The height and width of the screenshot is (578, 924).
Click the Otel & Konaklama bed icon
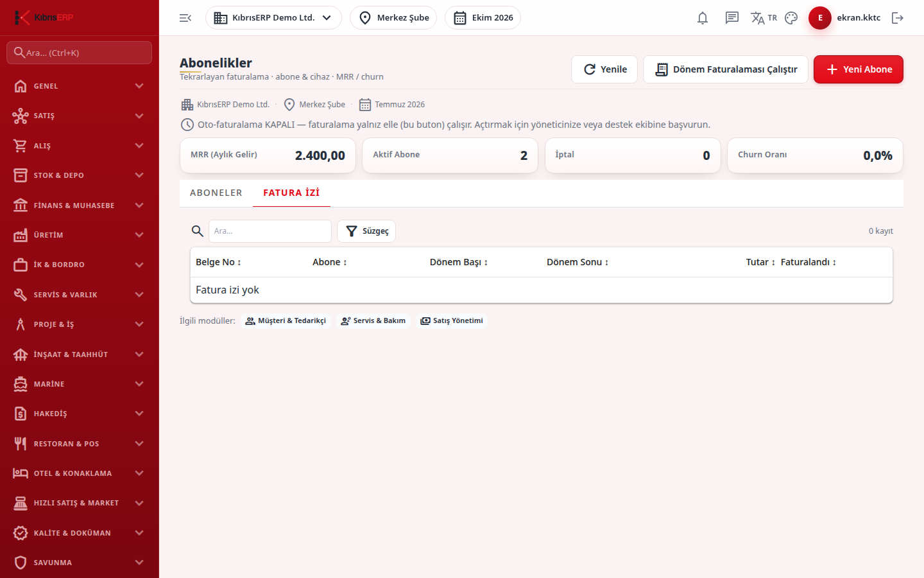(21, 473)
